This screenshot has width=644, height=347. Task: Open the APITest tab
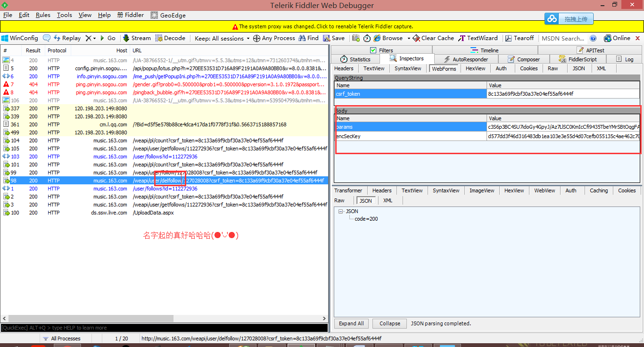point(590,50)
